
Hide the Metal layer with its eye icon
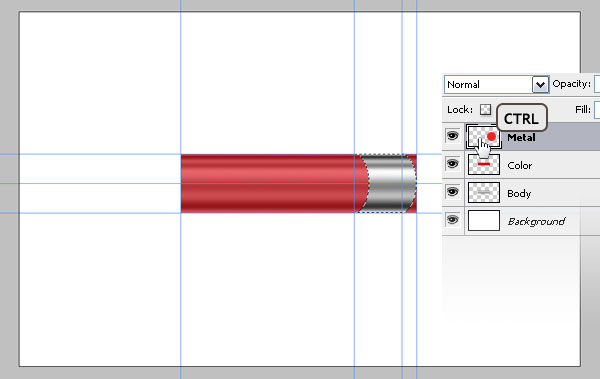pos(453,136)
